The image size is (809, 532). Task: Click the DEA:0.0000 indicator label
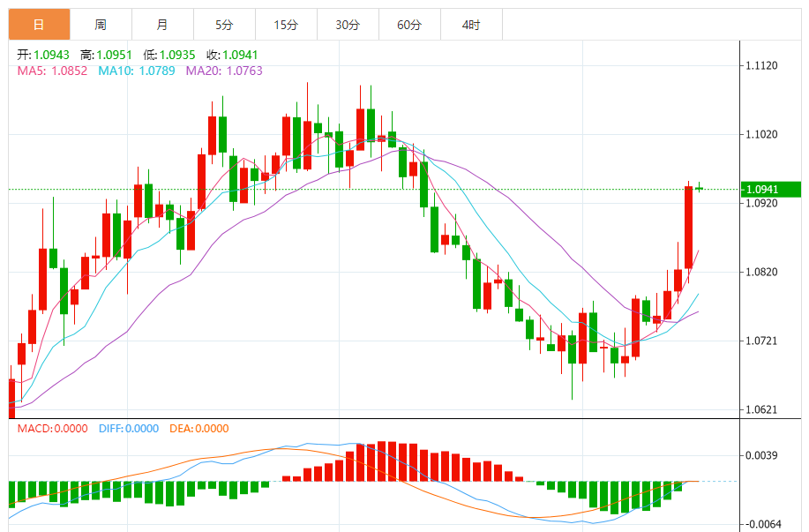click(x=199, y=428)
